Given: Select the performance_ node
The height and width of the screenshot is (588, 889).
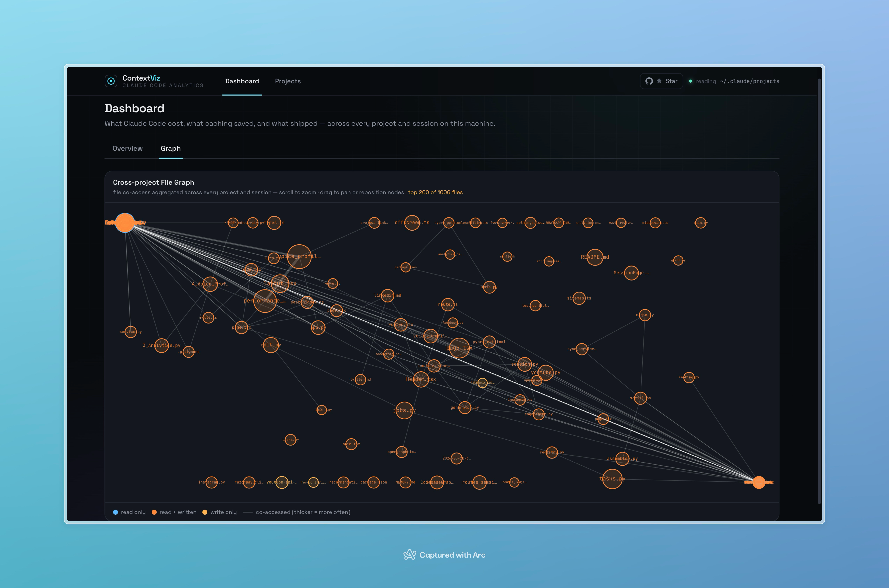Looking at the screenshot, I should point(265,301).
